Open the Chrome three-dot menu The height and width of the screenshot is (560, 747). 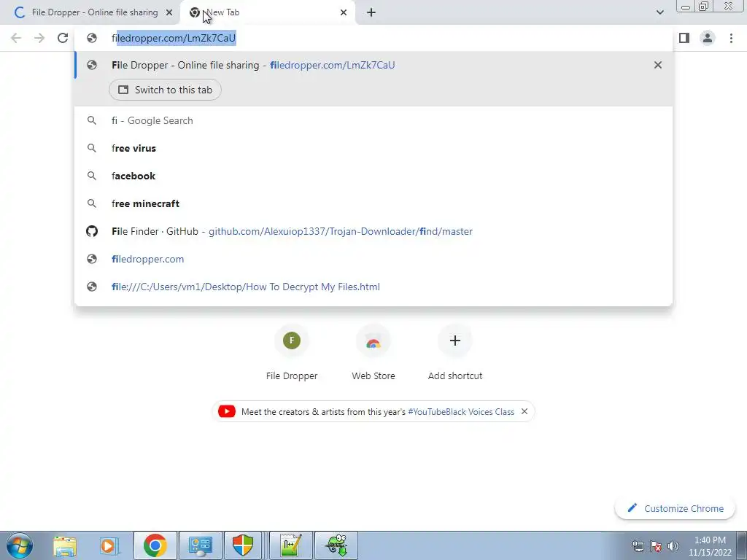coord(731,38)
